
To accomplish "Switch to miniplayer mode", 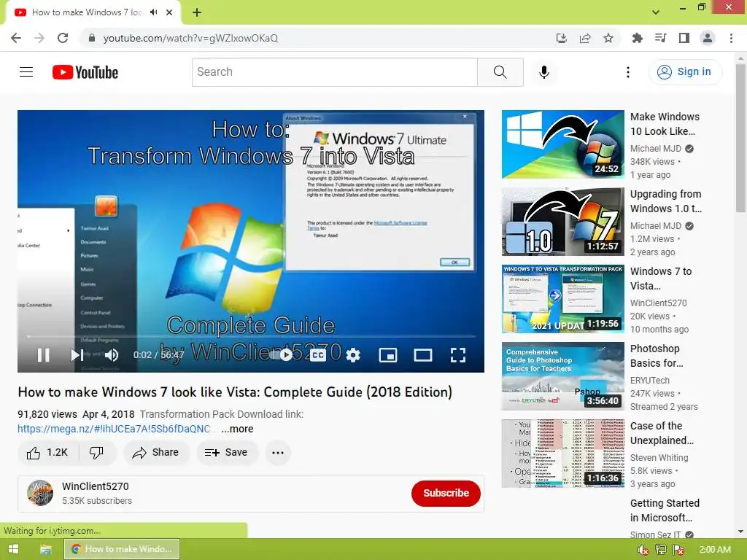I will pos(388,355).
